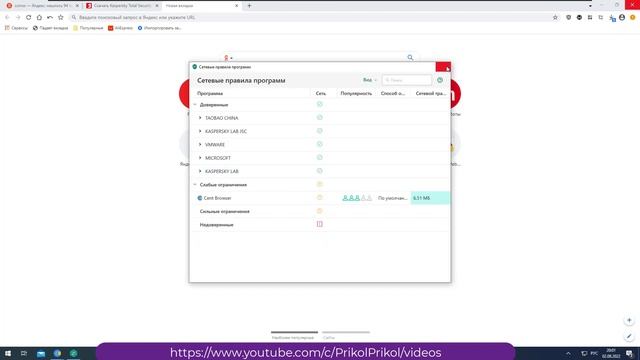Click the shield extension icon in toolbar
The height and width of the screenshot is (360, 640).
569,18
